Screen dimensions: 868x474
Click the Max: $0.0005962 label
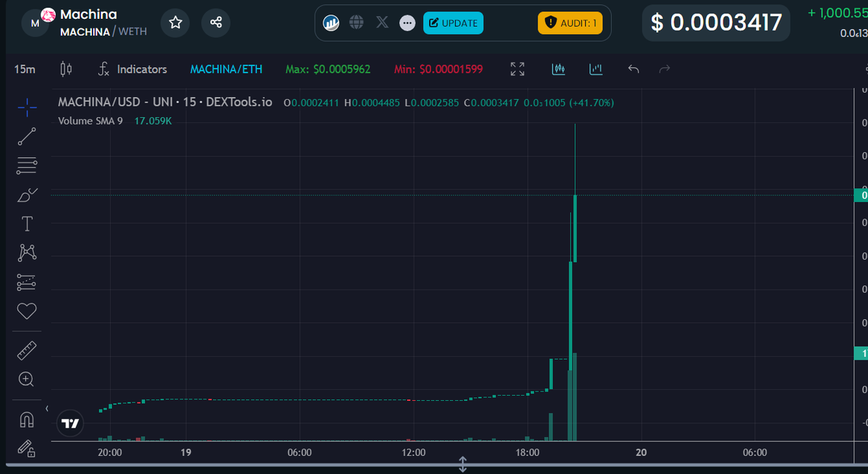328,69
